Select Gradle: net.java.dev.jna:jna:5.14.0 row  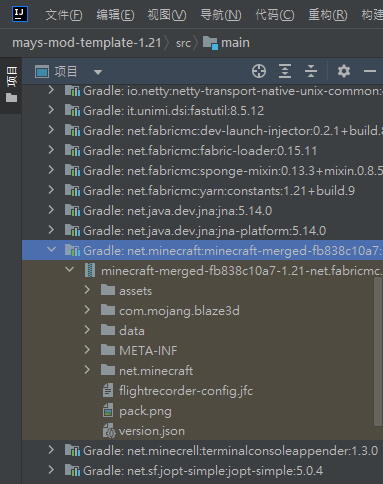pyautogui.click(x=202, y=210)
